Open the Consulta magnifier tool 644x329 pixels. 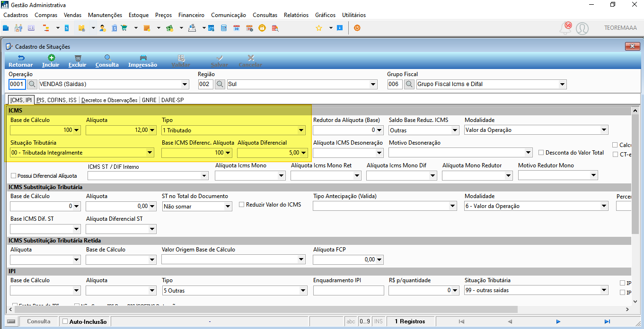click(x=107, y=61)
